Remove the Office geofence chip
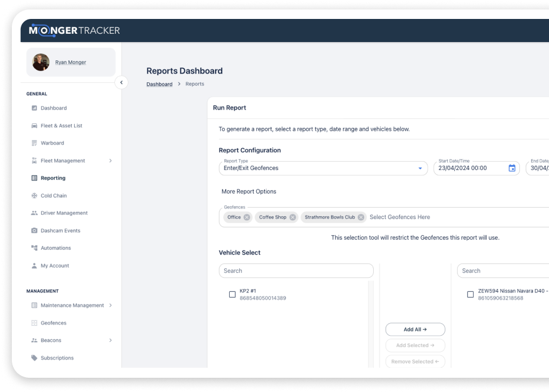 (247, 217)
